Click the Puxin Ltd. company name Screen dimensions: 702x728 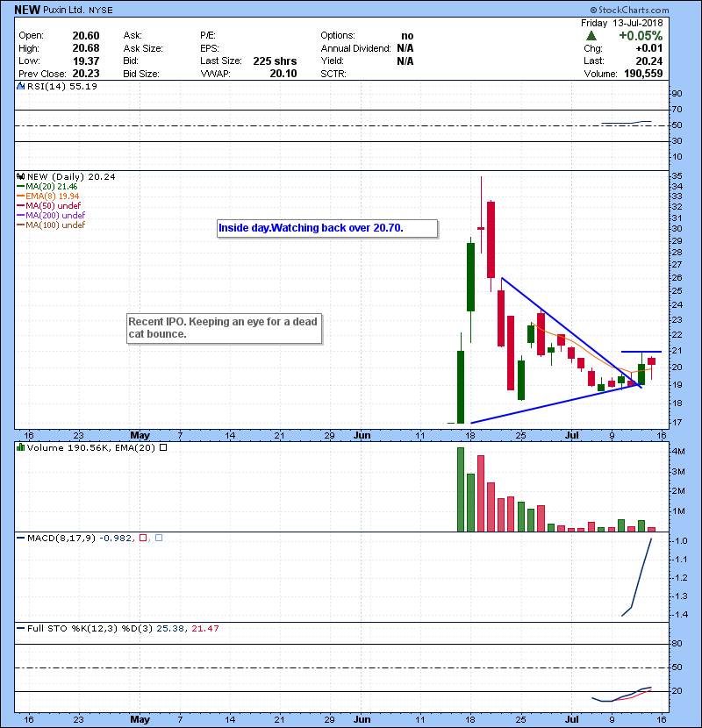(x=64, y=10)
